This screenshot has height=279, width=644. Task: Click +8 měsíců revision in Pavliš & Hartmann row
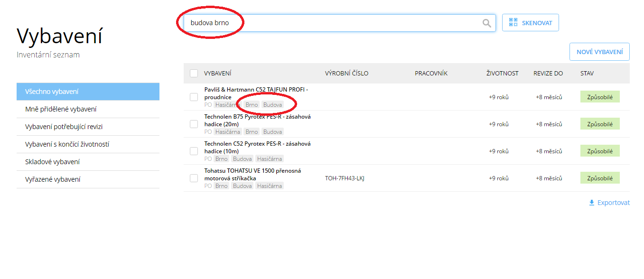pos(549,97)
